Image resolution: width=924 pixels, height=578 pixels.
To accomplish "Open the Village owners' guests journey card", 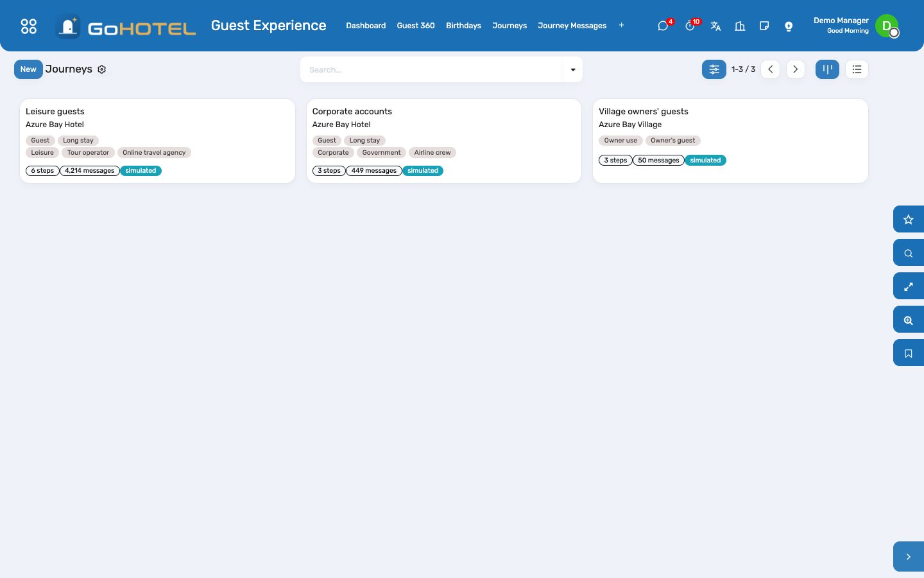I will [x=730, y=141].
